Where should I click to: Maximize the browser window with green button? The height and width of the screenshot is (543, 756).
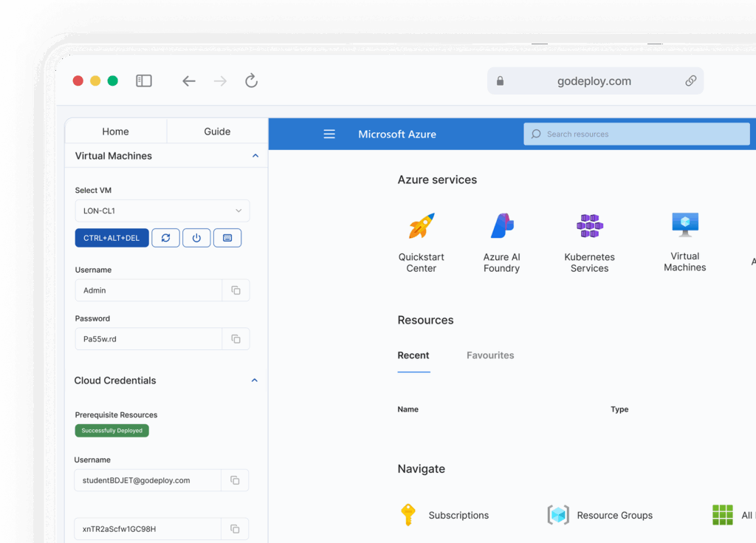click(x=113, y=81)
